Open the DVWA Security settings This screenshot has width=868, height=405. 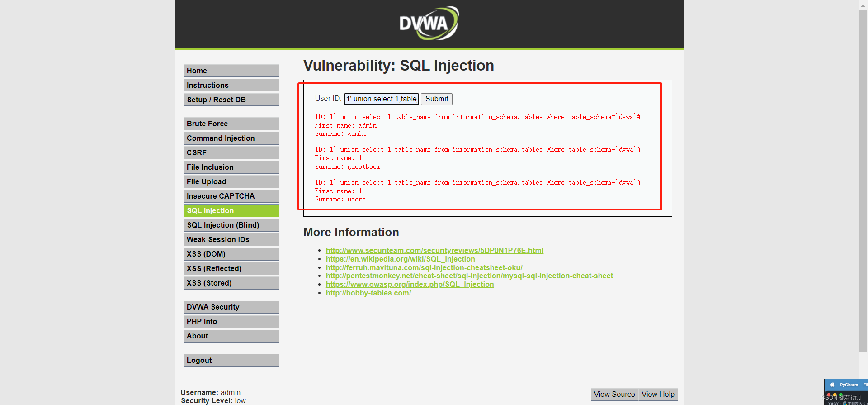click(231, 307)
